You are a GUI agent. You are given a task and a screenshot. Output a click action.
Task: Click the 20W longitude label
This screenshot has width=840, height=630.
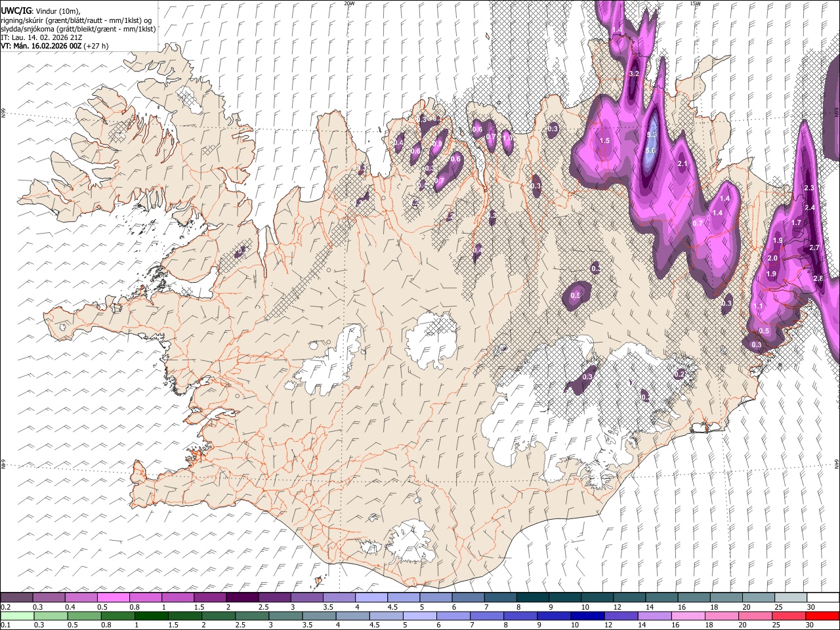point(349,3)
